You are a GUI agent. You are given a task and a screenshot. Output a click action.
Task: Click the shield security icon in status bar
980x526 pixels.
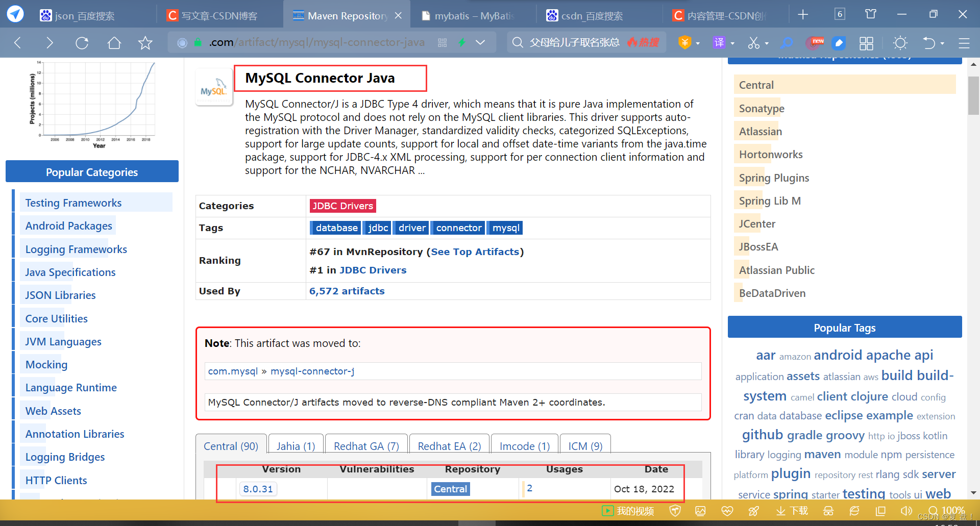(x=675, y=511)
